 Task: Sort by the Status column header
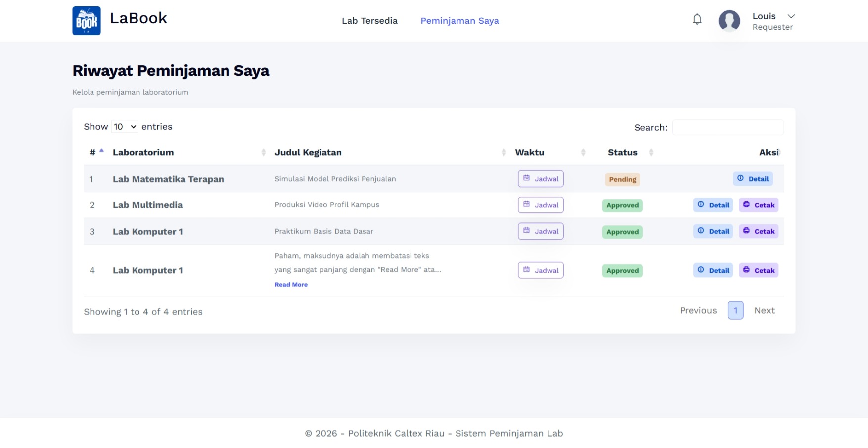623,152
